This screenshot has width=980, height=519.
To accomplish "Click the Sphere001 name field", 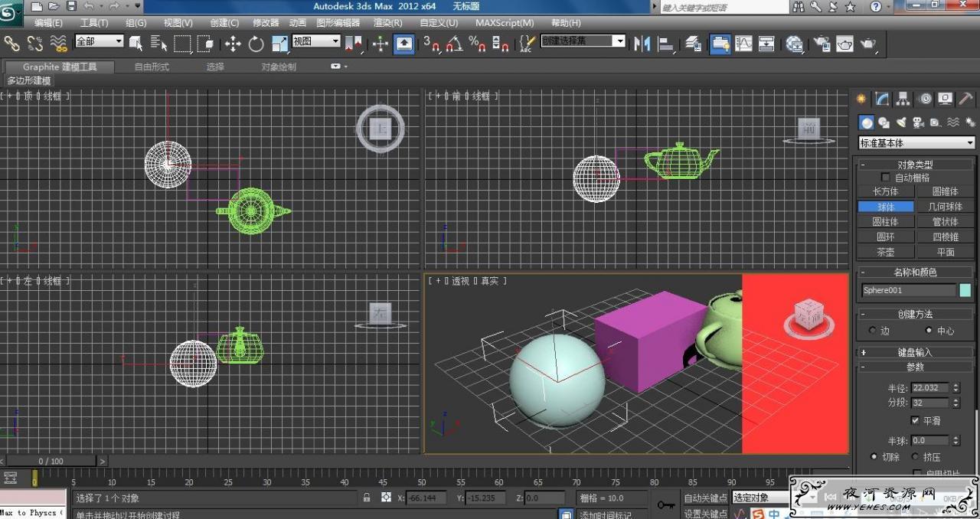I will click(909, 290).
